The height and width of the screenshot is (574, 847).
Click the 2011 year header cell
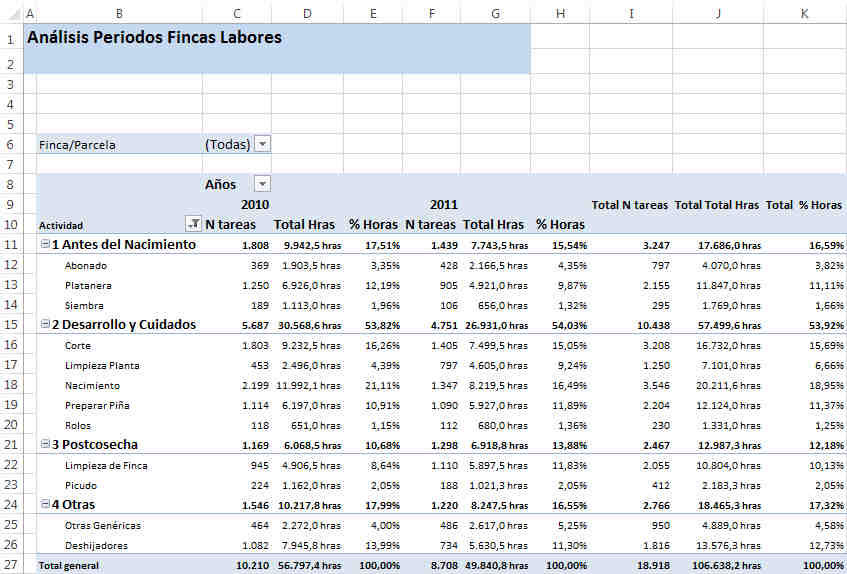pyautogui.click(x=444, y=205)
